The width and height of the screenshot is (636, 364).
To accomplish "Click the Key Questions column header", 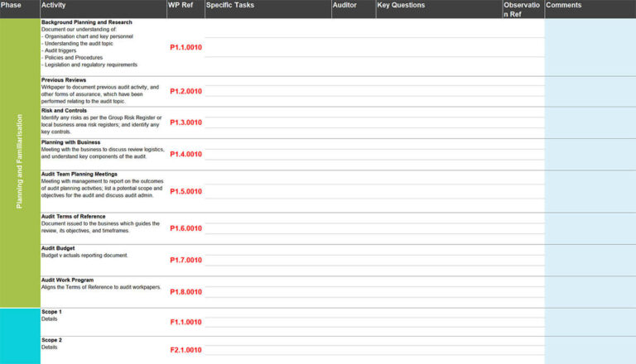I will [x=439, y=9].
